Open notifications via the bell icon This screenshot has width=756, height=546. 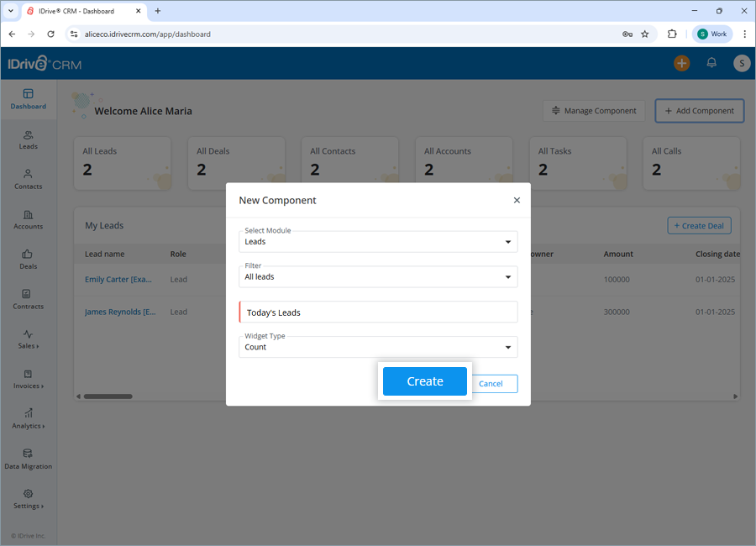tap(711, 62)
